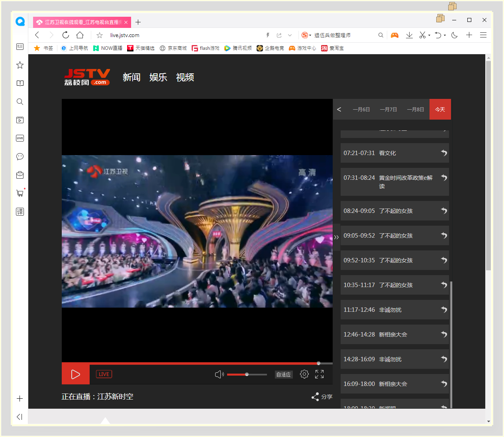Click the address bar showing live.jstv.com
Screen dimensions: 504x437
pyautogui.click(x=179, y=35)
